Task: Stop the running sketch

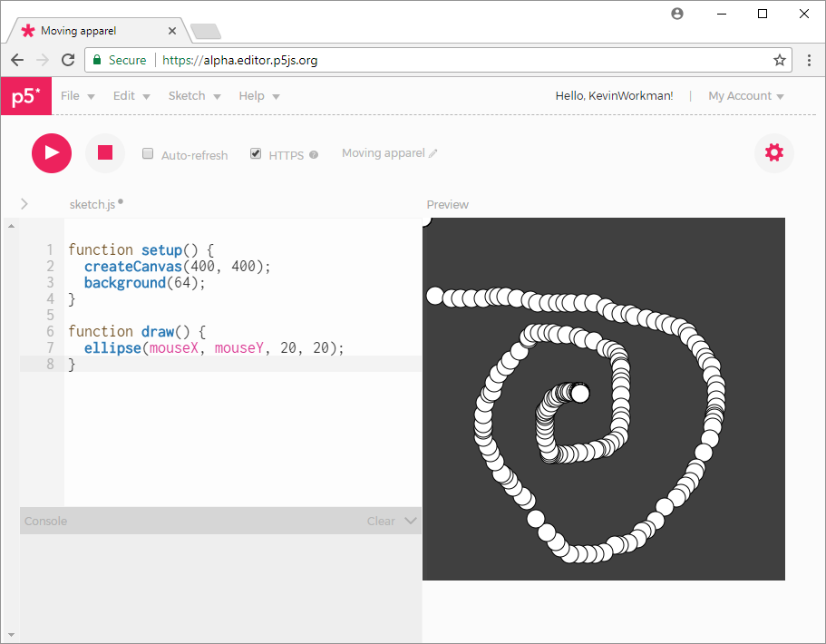Action: (105, 152)
